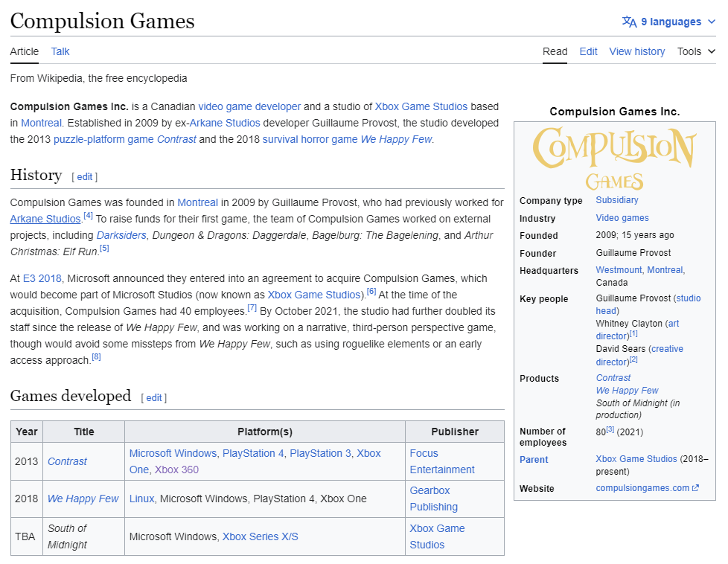Open We Happy Few link in intro paragraph
Viewport: 728px width, 564px height.
tap(396, 139)
